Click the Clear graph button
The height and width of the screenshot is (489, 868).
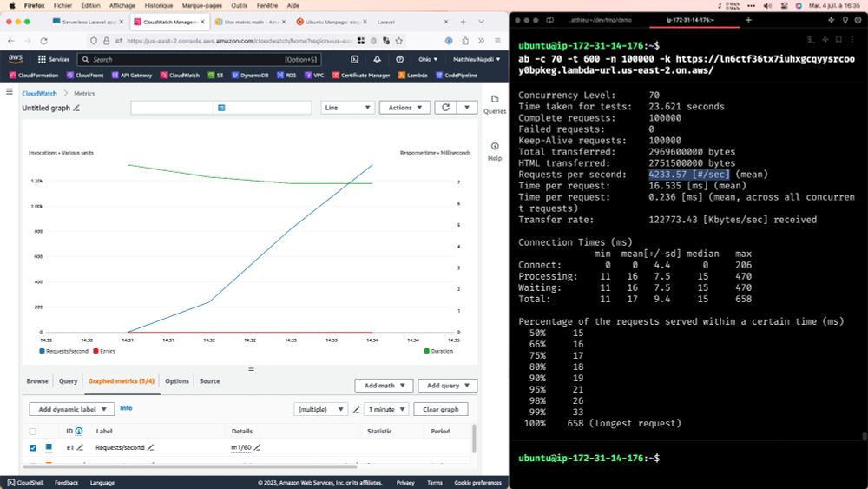point(441,409)
